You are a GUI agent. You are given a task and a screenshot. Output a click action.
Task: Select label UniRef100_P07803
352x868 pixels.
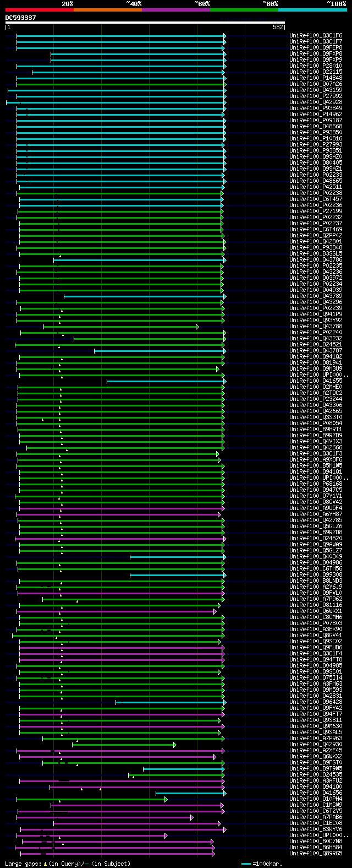tap(316, 623)
